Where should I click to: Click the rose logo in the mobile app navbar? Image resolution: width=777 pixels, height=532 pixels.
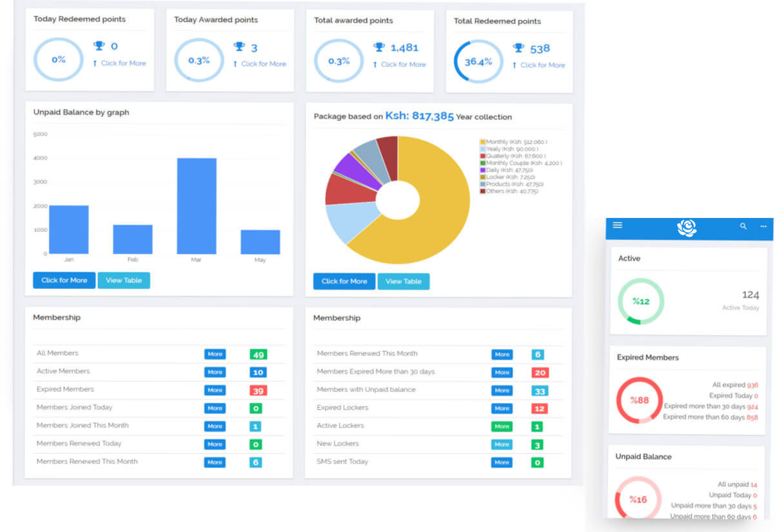687,228
